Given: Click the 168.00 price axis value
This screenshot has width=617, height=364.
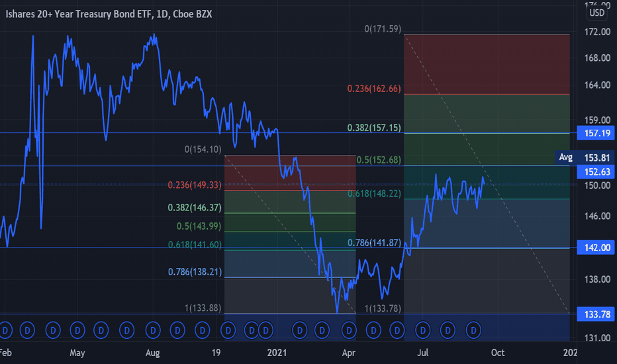Looking at the screenshot, I should click(x=597, y=58).
